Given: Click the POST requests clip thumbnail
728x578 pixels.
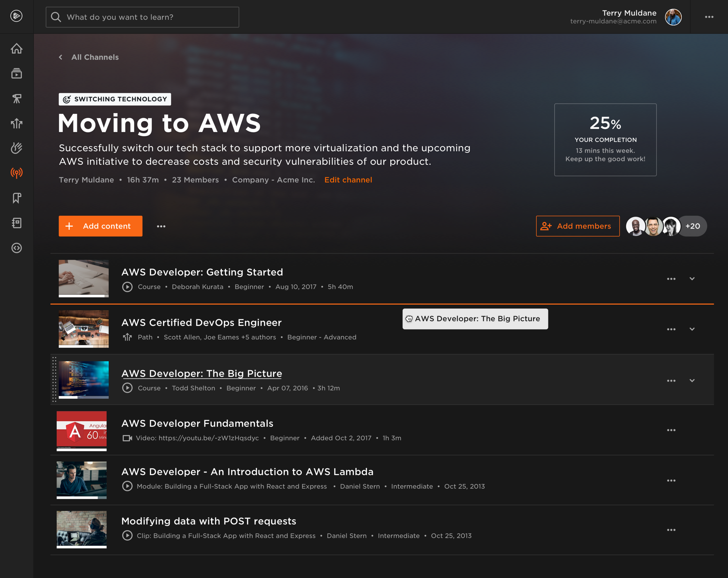Looking at the screenshot, I should [82, 529].
